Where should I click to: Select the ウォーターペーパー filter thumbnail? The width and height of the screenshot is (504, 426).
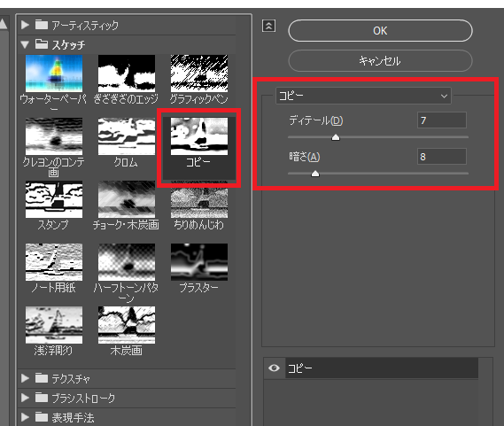pos(54,74)
